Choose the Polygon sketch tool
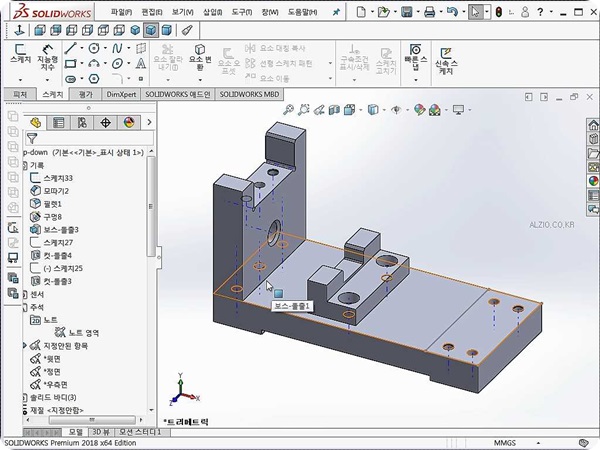 (x=94, y=79)
